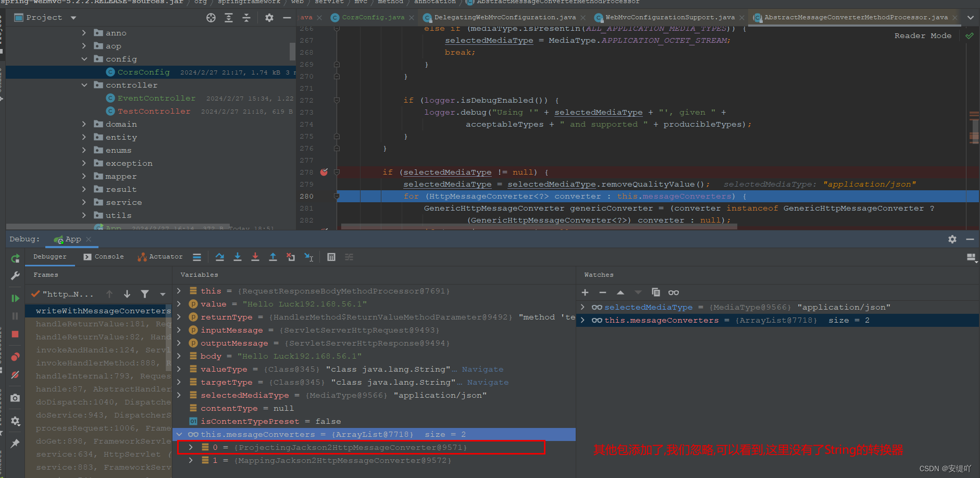Stop the debug session red square

(15, 334)
